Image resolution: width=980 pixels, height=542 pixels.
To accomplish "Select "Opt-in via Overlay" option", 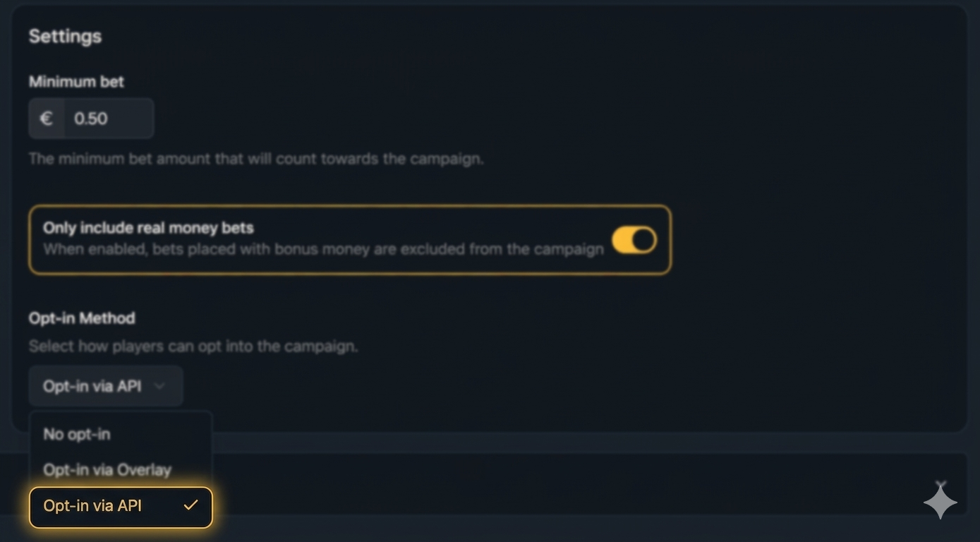I will pos(107,470).
